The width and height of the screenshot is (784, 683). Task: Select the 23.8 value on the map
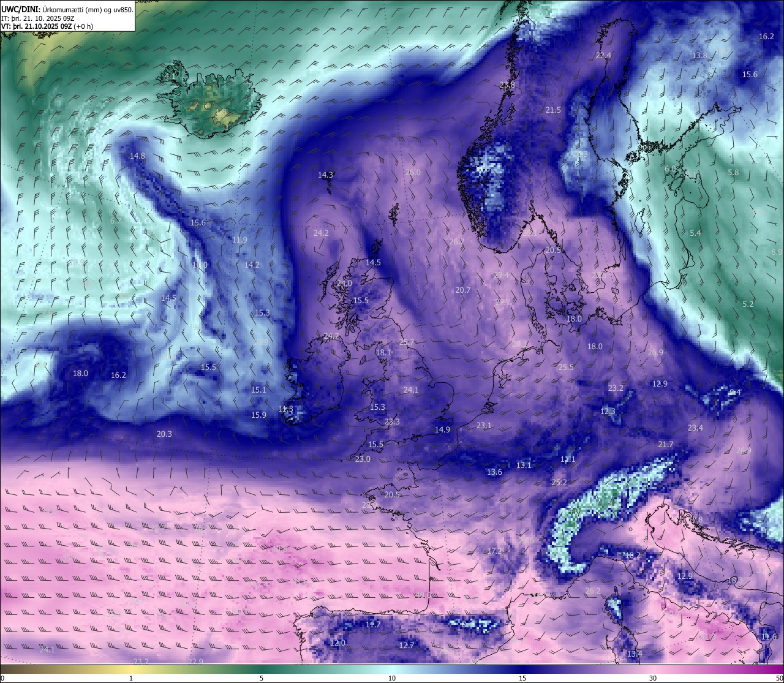point(507,85)
